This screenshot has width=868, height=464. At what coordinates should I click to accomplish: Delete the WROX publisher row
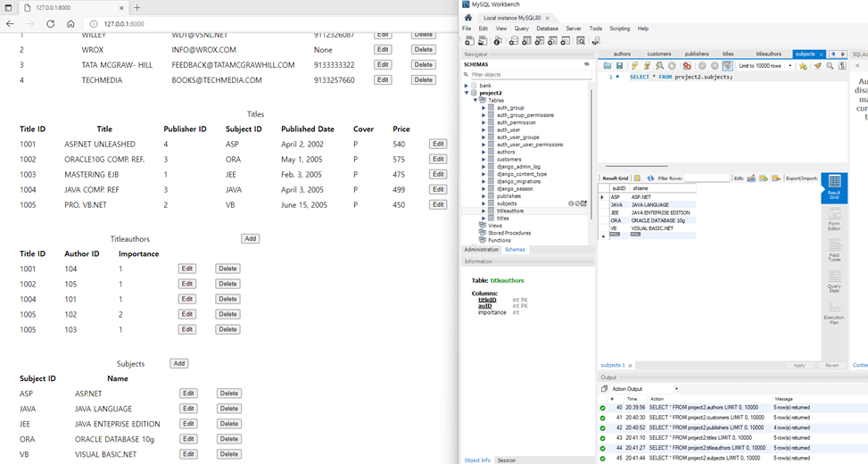click(423, 49)
